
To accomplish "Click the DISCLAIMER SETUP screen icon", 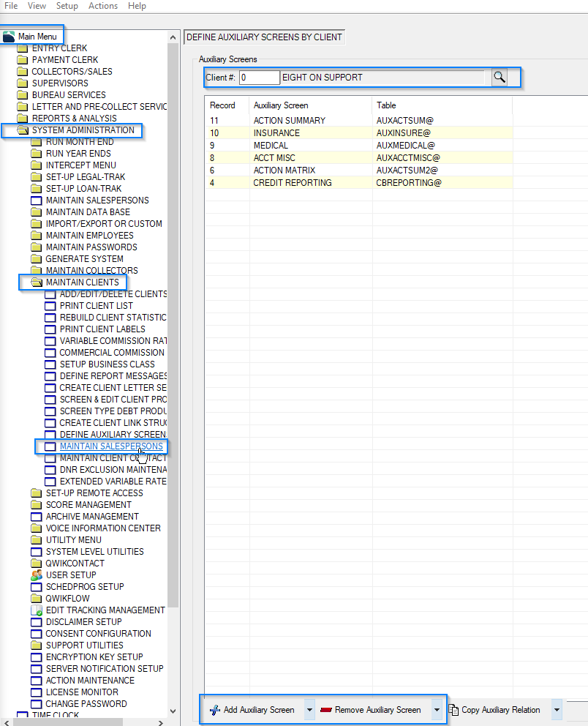I will (x=36, y=622).
